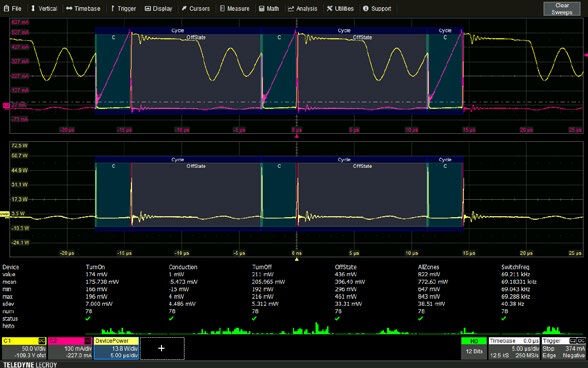The width and height of the screenshot is (588, 368).
Task: Click the pink trigger level marker on right edge
Action: click(586, 55)
